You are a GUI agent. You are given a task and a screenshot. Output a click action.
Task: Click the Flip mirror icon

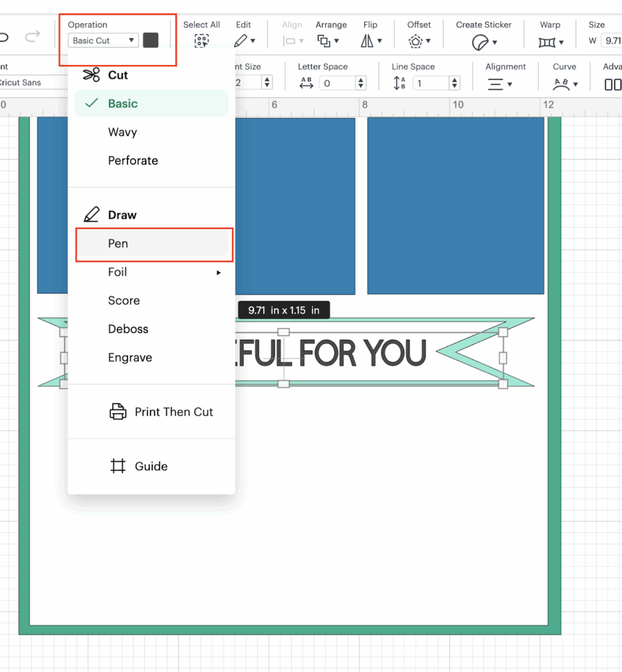coord(367,41)
